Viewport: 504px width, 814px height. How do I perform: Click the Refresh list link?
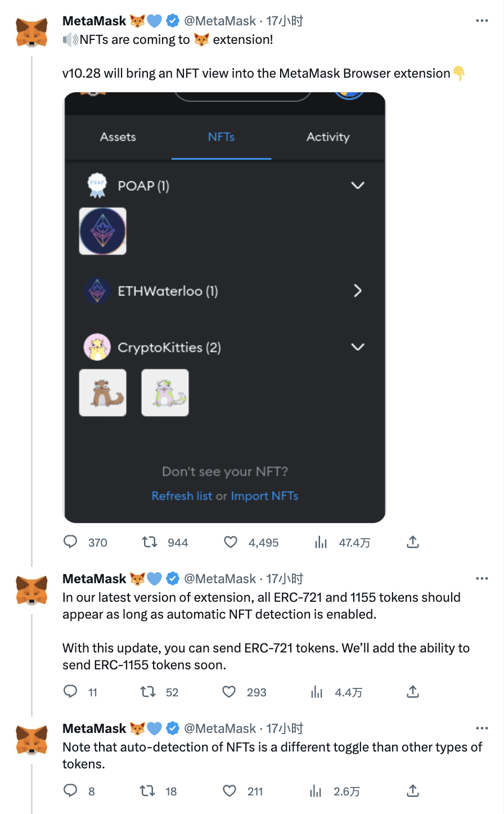click(x=181, y=495)
